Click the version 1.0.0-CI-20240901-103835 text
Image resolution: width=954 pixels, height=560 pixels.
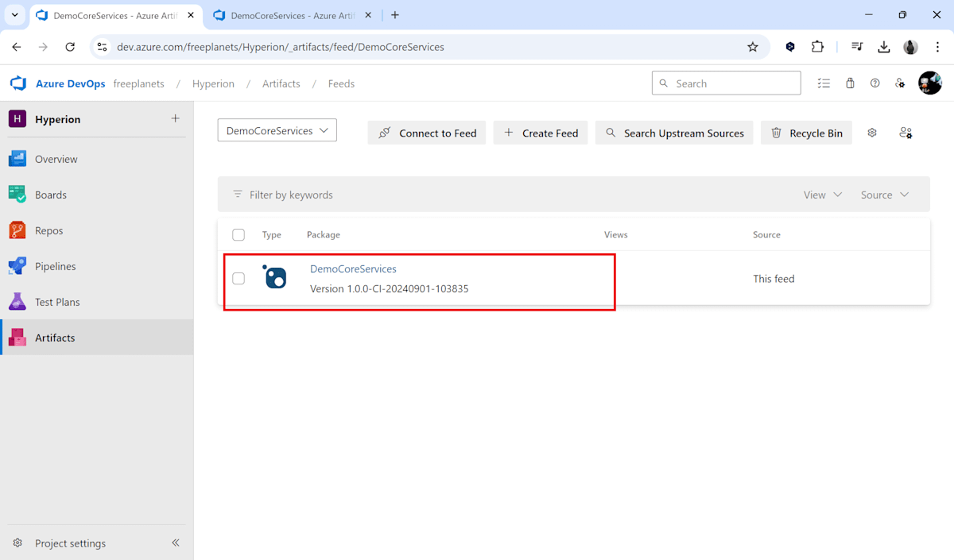coord(390,288)
